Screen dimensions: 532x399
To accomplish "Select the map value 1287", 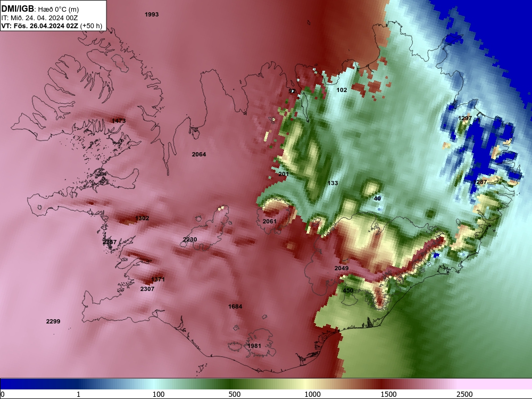I will (480, 182).
